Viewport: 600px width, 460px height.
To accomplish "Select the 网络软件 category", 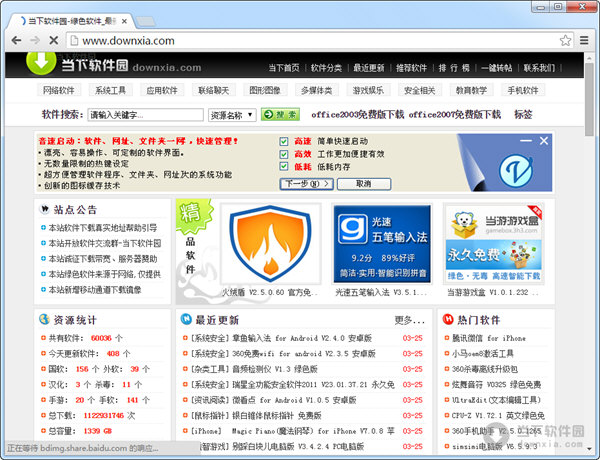I will (x=59, y=90).
